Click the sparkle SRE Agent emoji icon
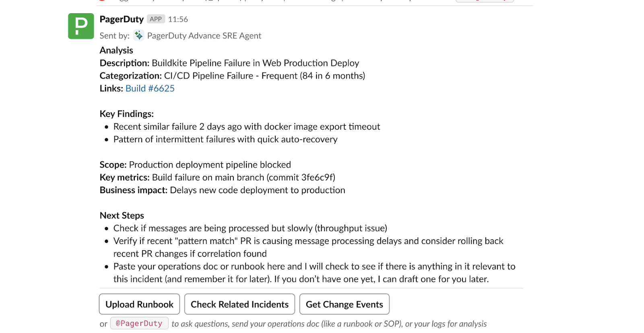The height and width of the screenshot is (333, 644). (x=139, y=35)
